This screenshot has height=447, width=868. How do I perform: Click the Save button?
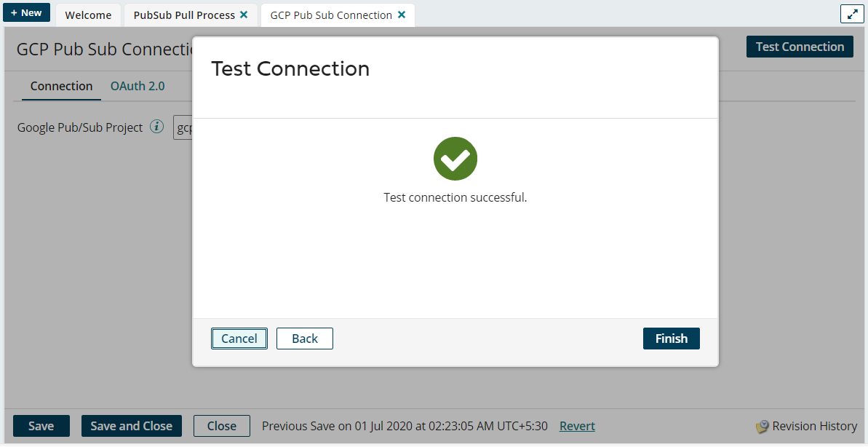[x=41, y=426]
